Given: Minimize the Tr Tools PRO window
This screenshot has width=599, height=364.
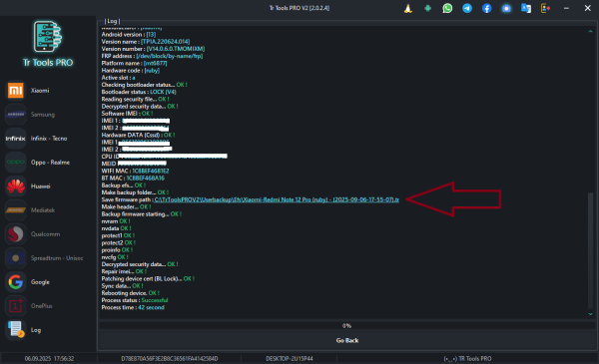Looking at the screenshot, I should [566, 8].
